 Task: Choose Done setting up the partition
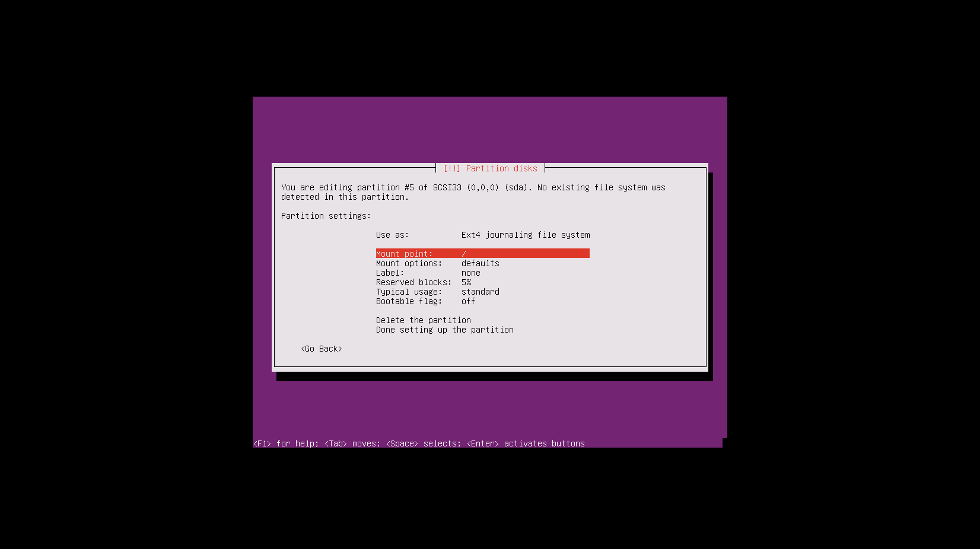point(445,330)
